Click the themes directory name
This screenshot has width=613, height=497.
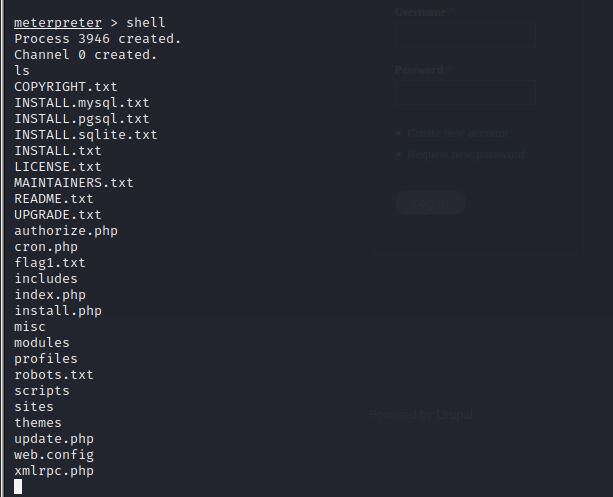[37, 423]
